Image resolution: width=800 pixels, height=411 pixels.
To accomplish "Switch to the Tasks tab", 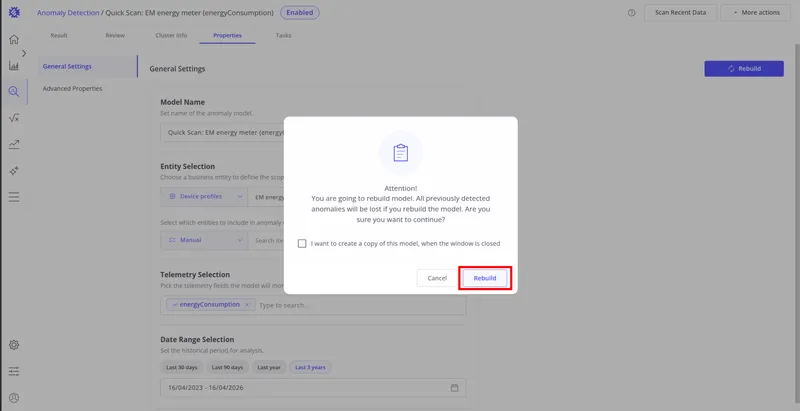I will point(284,35).
